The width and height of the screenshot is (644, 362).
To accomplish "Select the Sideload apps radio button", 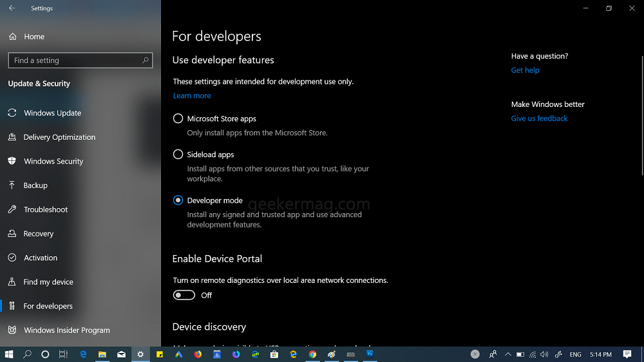I will 178,155.
